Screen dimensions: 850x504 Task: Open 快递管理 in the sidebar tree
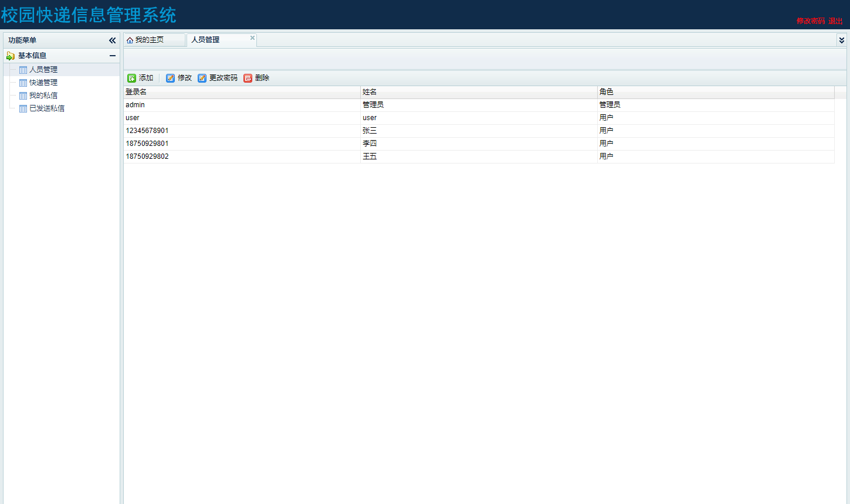(43, 83)
